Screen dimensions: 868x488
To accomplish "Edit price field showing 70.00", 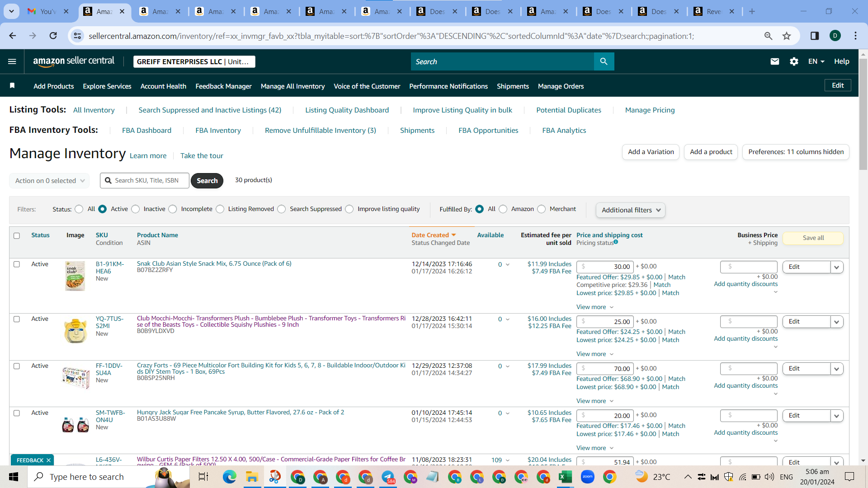I will click(605, 369).
